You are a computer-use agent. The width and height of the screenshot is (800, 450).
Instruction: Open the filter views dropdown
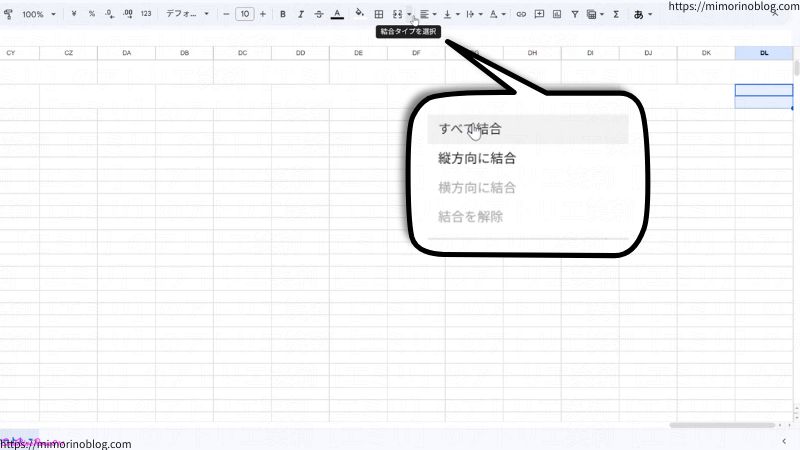click(595, 14)
